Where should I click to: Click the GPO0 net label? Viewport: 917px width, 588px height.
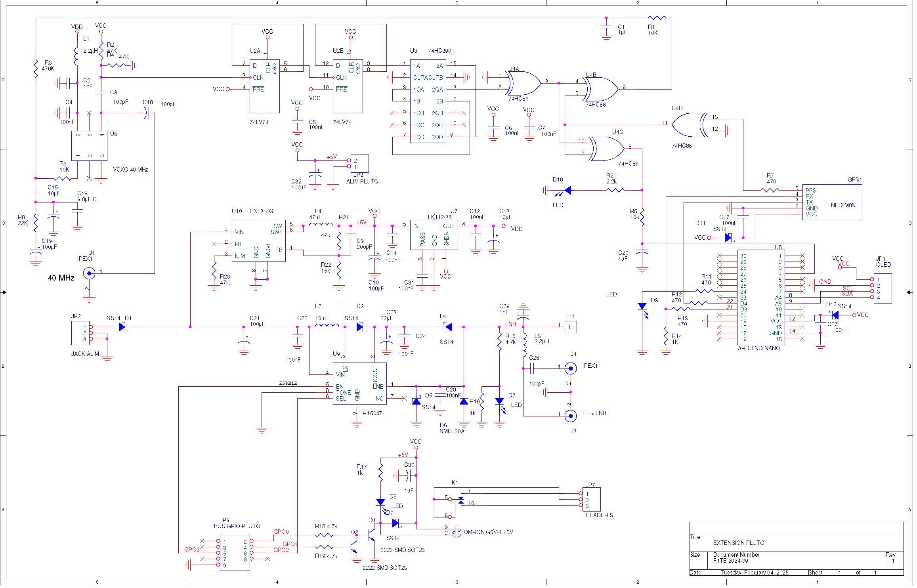281,532
